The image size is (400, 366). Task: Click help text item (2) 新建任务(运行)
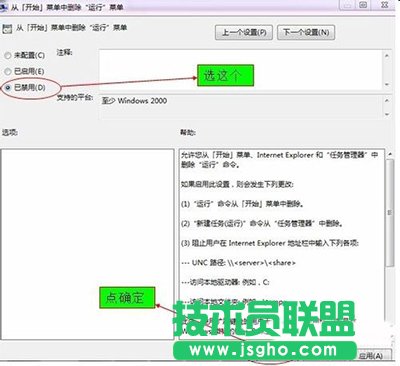262,223
